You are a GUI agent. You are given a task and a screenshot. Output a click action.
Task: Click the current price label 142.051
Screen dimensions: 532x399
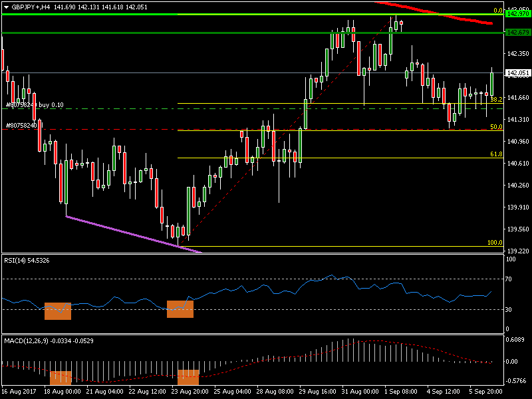tap(517, 73)
